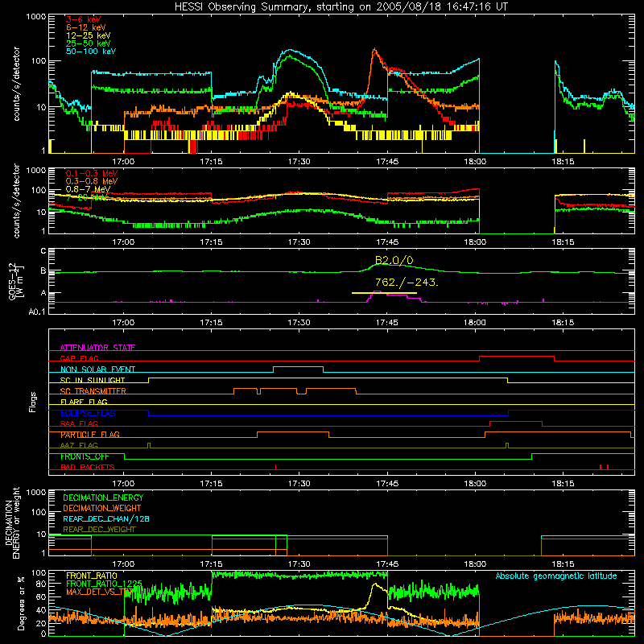Select the ATTENUATOR_STATE flag label
Viewport: 644px width, 644px height.
pyautogui.click(x=97, y=348)
